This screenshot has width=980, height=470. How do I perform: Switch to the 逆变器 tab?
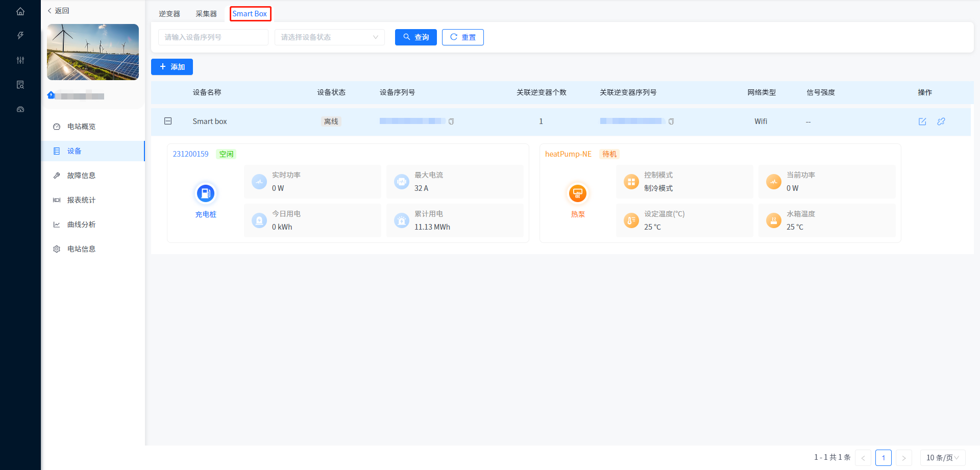point(169,14)
